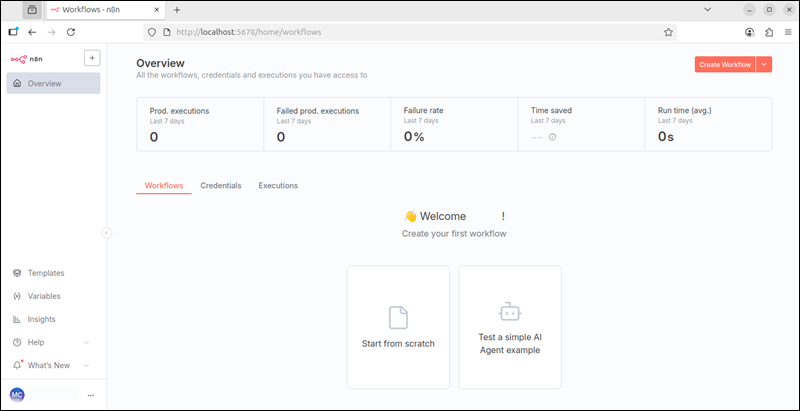Click the Time saved info icon
800x411 pixels.
click(553, 137)
